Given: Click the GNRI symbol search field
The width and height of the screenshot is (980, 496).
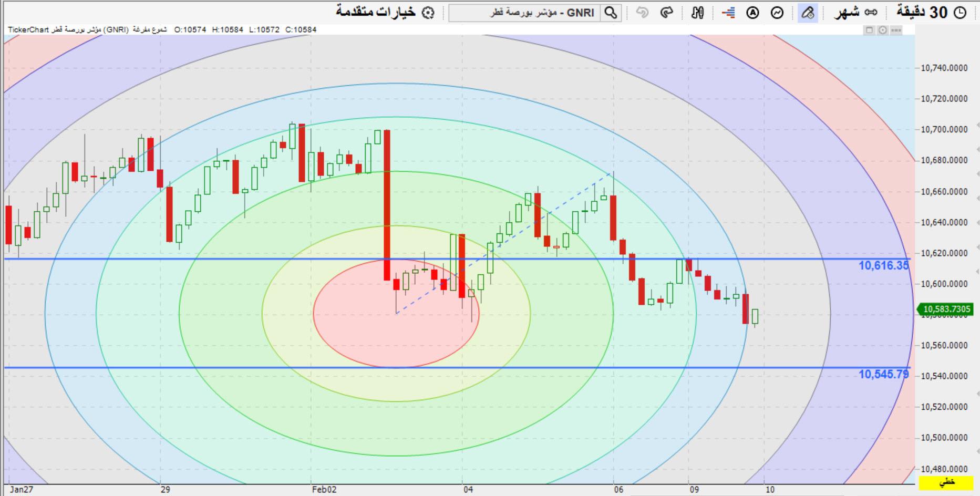Looking at the screenshot, I should [x=524, y=13].
